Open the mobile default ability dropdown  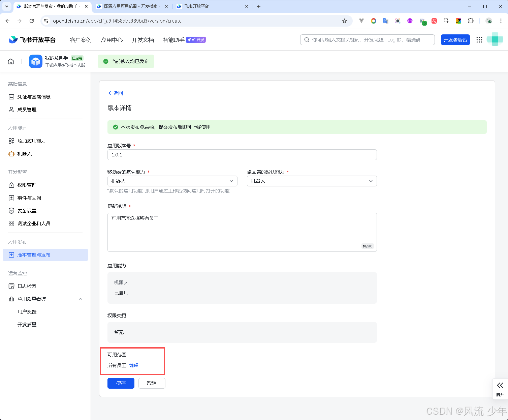(x=172, y=181)
